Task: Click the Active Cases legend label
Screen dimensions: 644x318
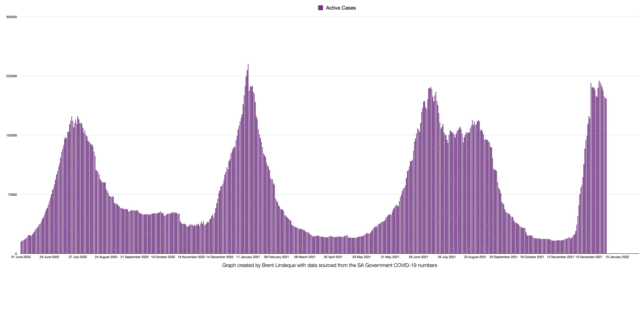Action: pyautogui.click(x=341, y=8)
